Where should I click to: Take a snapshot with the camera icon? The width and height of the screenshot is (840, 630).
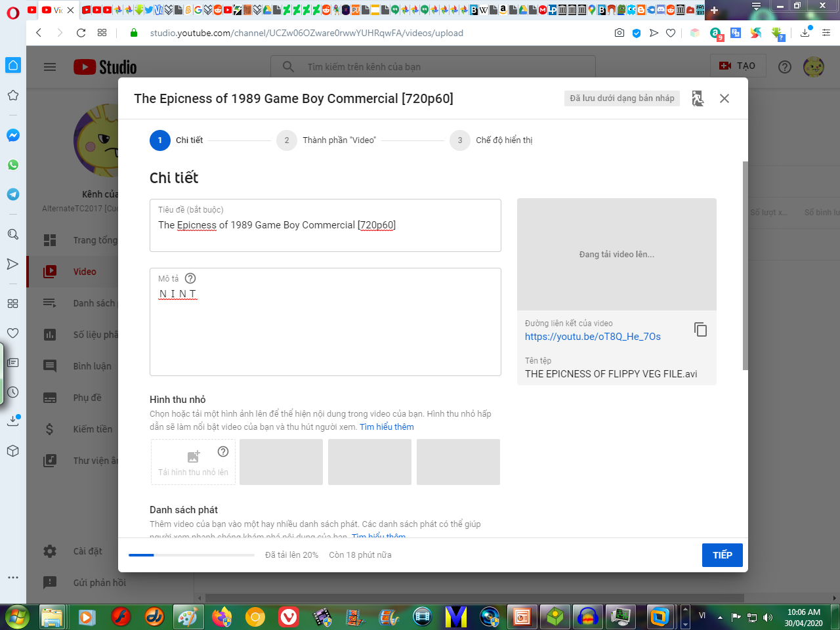click(x=619, y=33)
